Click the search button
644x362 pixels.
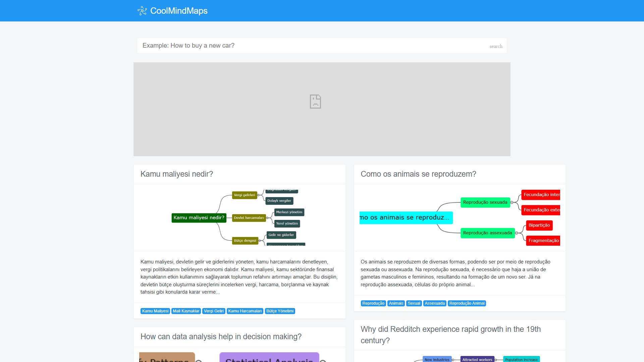[x=496, y=46]
